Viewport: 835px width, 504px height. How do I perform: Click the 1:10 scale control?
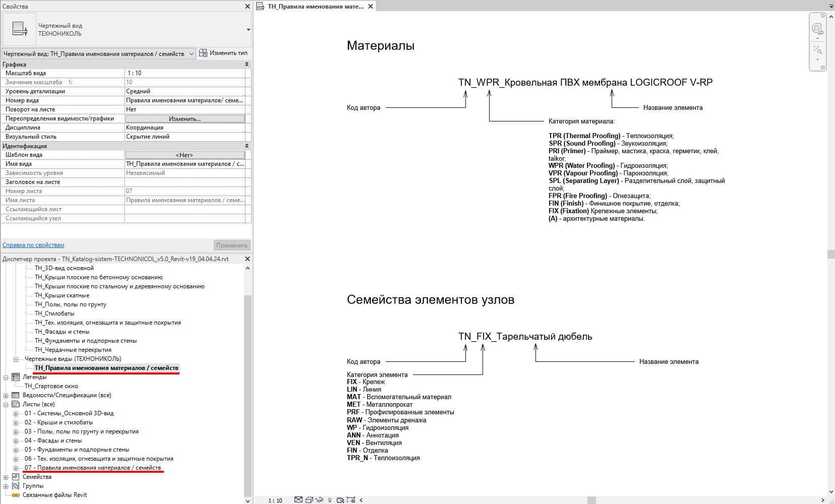point(275,500)
